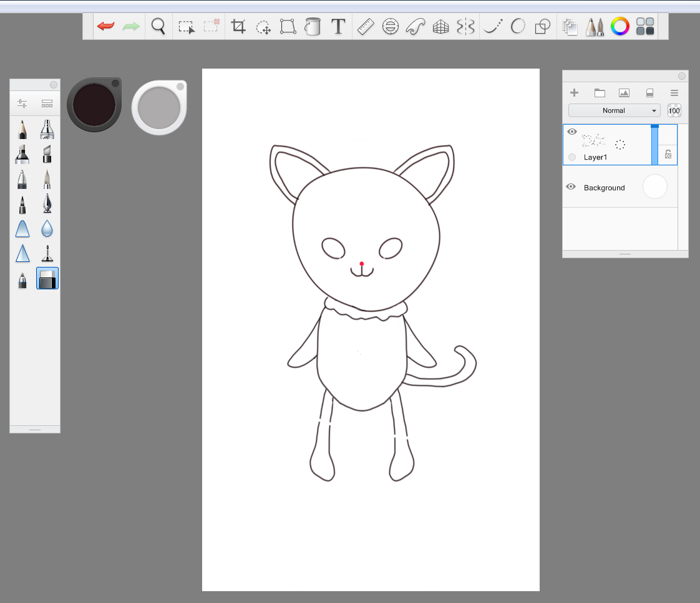Turn on the Ruler guide
This screenshot has height=603, width=700.
coord(365,26)
